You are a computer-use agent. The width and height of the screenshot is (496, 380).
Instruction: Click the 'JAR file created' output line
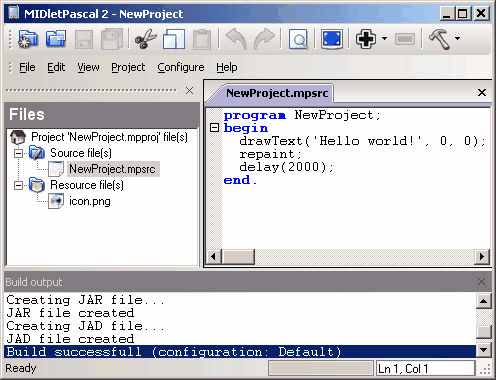[70, 313]
